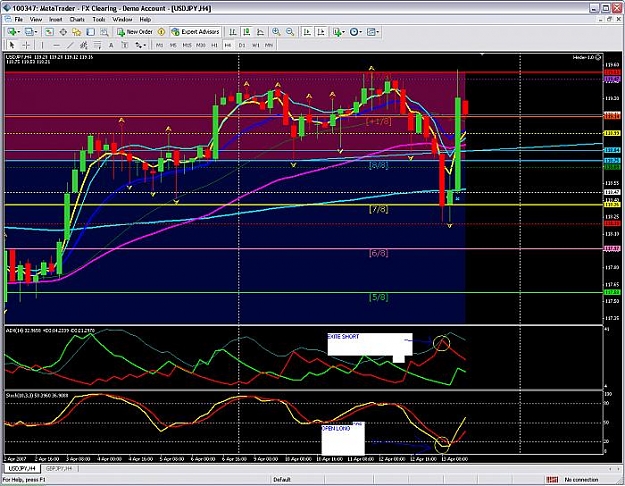The image size is (625, 486).
Task: Select the horizontal line tool
Action: (56, 45)
